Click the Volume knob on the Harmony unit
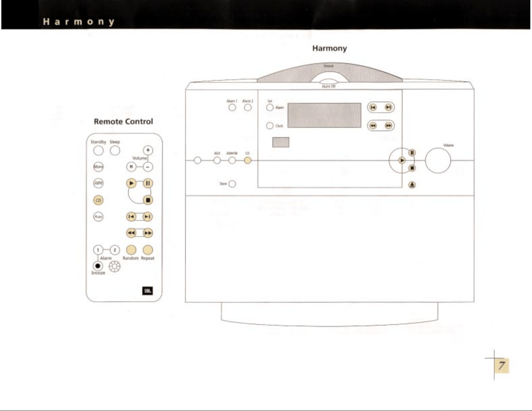This screenshot has width=532, height=411. pos(438,161)
